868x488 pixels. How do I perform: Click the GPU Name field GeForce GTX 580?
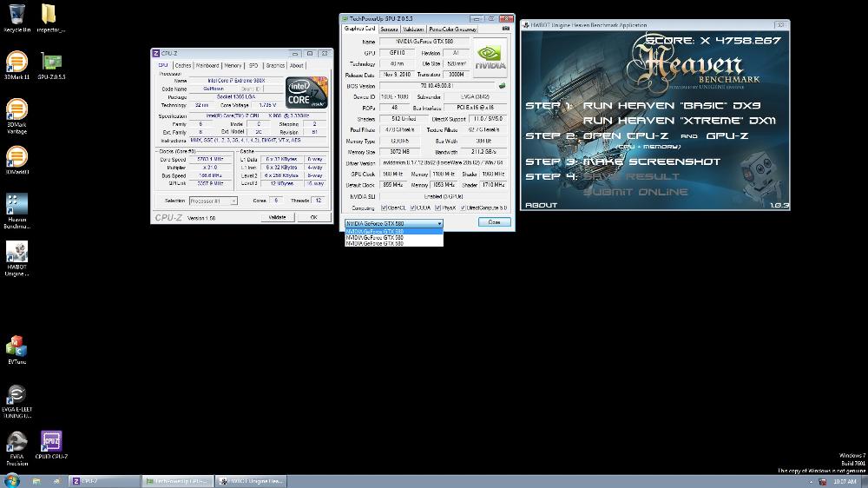click(x=424, y=42)
